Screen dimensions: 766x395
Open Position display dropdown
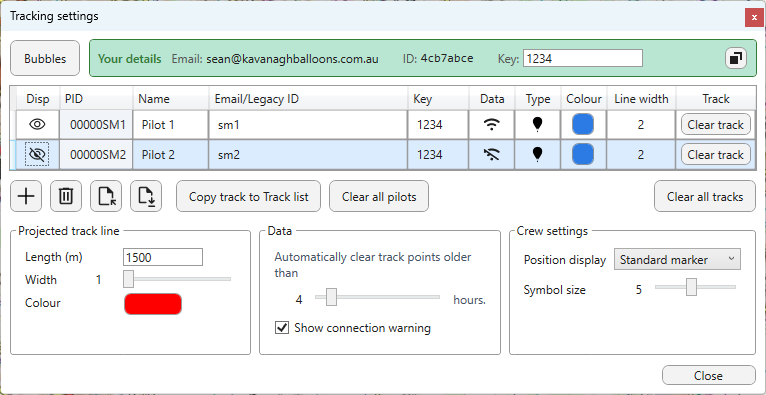[x=677, y=259]
